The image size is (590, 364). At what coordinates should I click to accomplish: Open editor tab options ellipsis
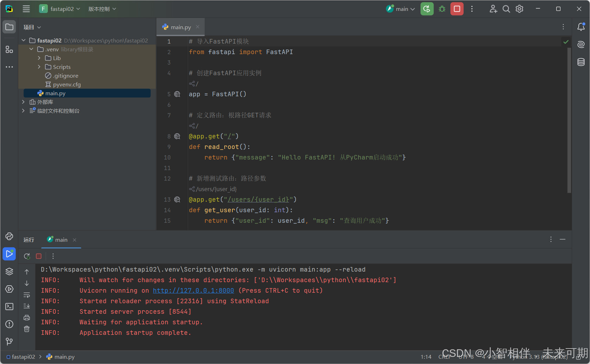(x=563, y=27)
